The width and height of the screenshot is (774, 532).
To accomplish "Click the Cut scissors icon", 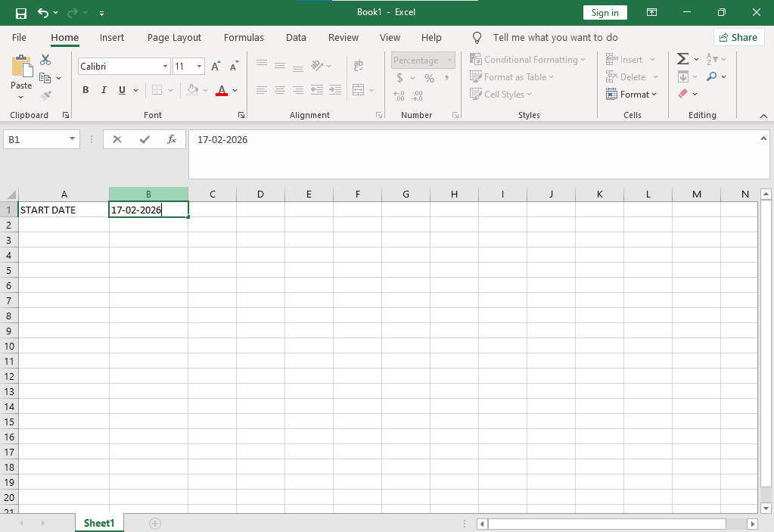I will point(45,60).
